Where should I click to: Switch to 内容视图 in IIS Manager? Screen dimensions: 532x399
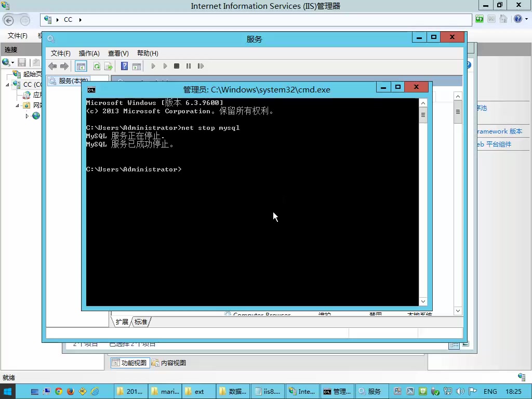[169, 363]
